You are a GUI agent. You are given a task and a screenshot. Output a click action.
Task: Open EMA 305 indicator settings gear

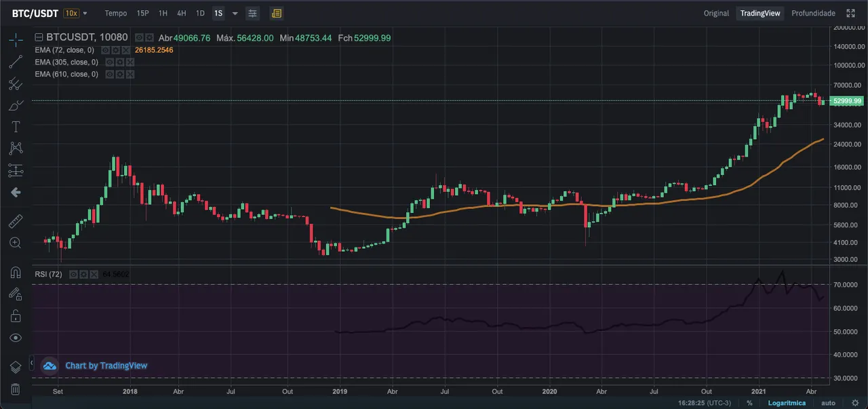point(119,62)
